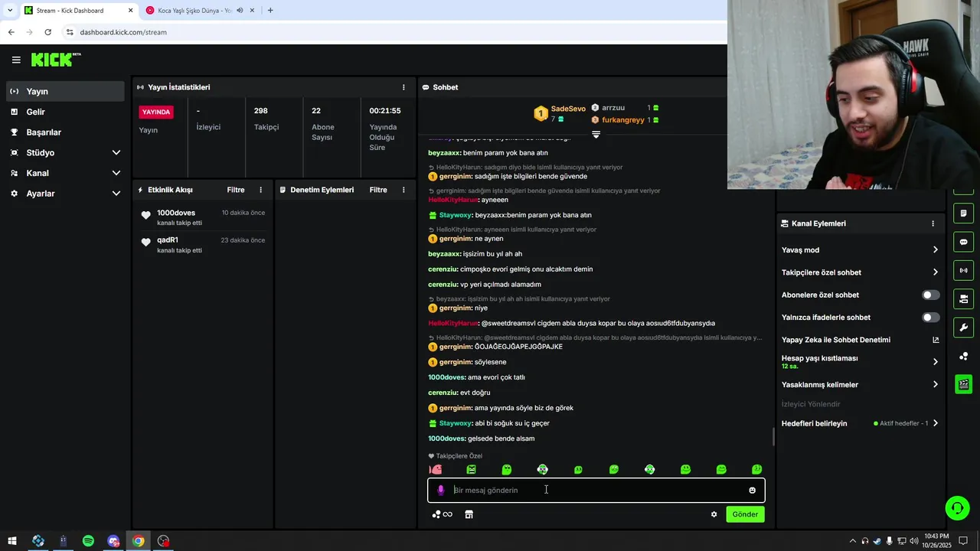The height and width of the screenshot is (551, 980).
Task: Select 1000doves follow event
Action: (x=203, y=217)
